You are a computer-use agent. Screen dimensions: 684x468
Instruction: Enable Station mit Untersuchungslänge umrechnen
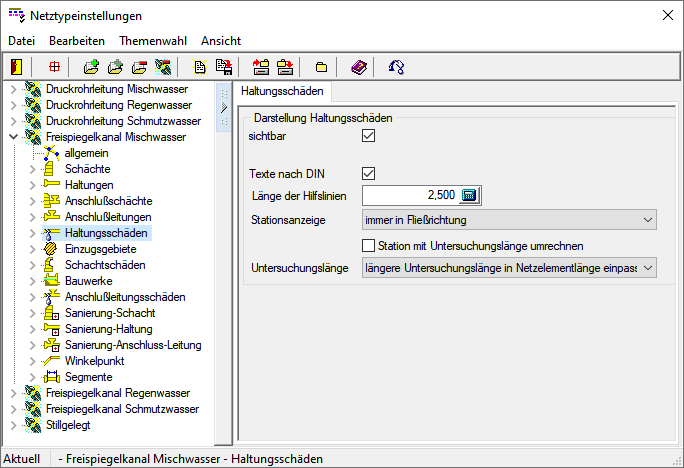[368, 245]
